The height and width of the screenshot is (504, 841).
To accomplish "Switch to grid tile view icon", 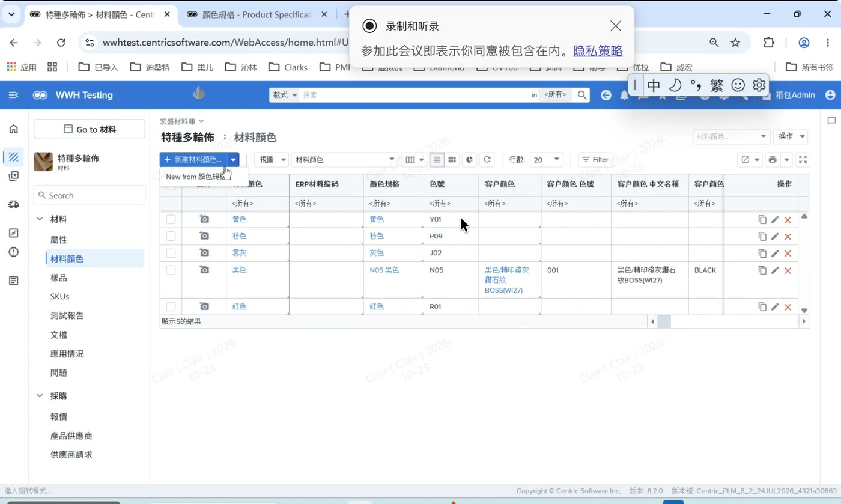I will click(452, 160).
